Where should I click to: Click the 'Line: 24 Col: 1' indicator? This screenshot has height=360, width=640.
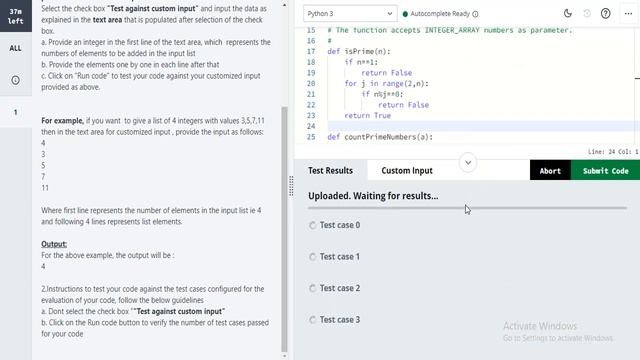(x=613, y=151)
